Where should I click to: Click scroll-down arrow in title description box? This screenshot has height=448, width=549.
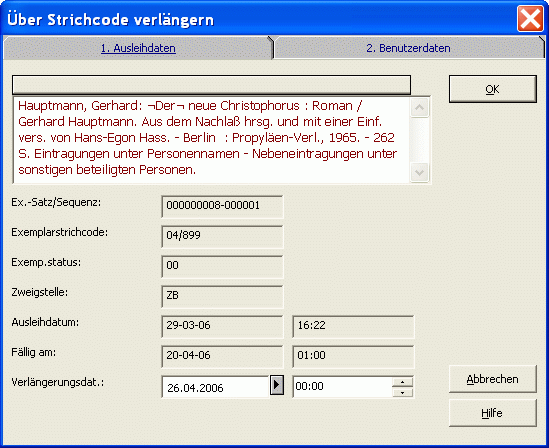[x=419, y=173]
